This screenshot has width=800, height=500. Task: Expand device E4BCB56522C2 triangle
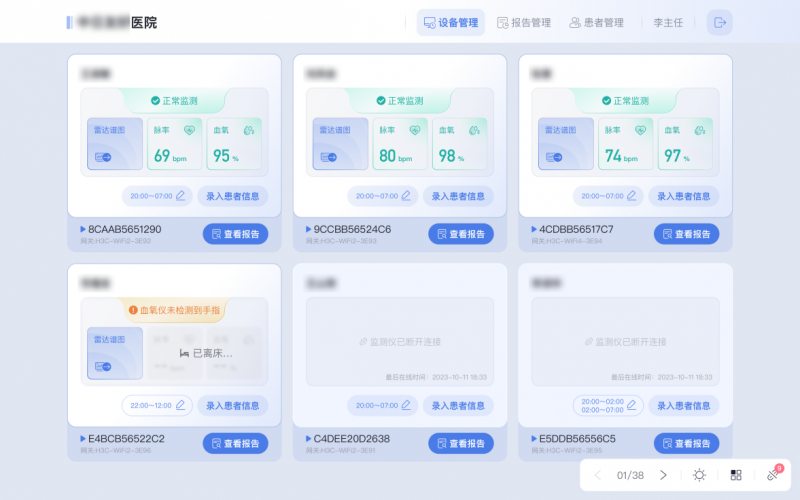click(83, 438)
